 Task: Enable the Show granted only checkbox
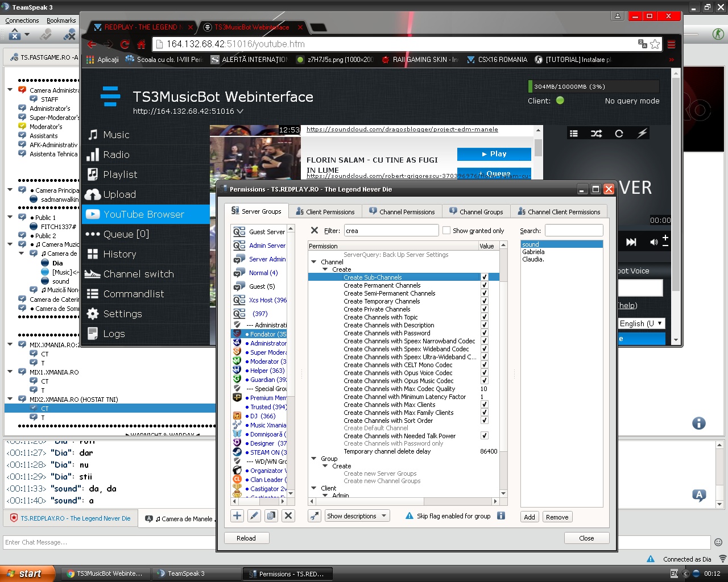coord(446,230)
